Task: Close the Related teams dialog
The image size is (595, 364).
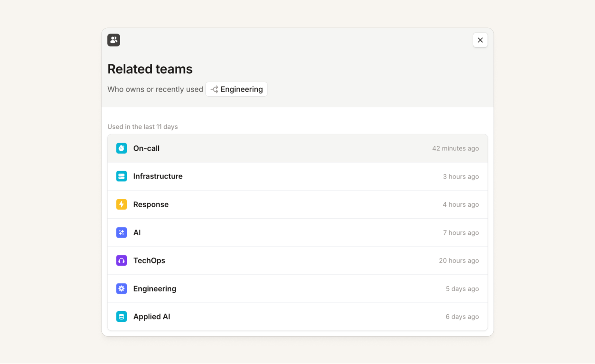Action: click(480, 40)
